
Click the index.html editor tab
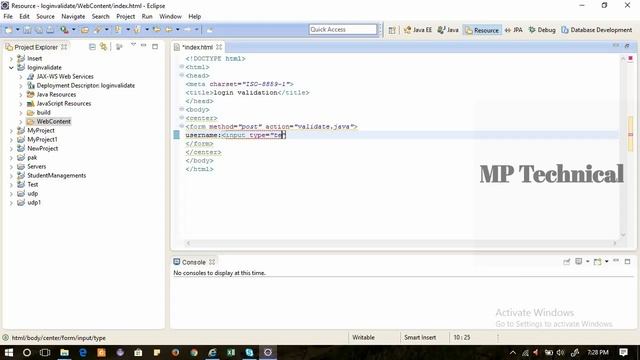coord(198,47)
